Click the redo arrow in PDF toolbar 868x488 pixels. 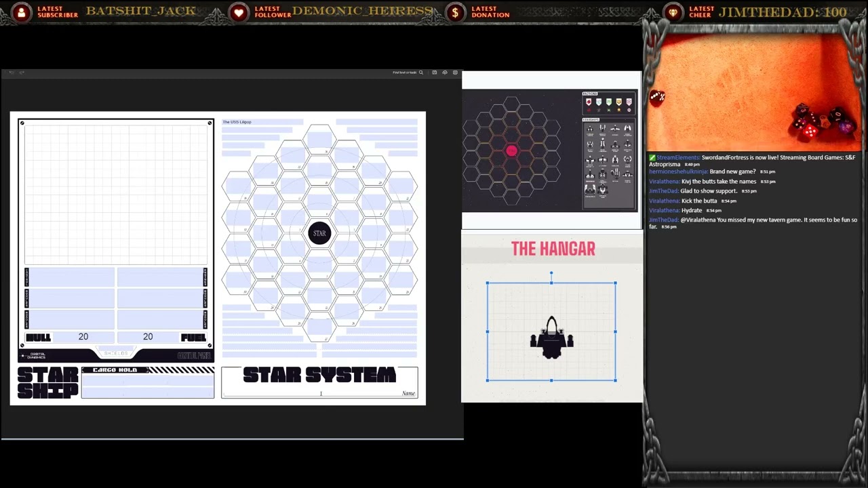[x=22, y=73]
